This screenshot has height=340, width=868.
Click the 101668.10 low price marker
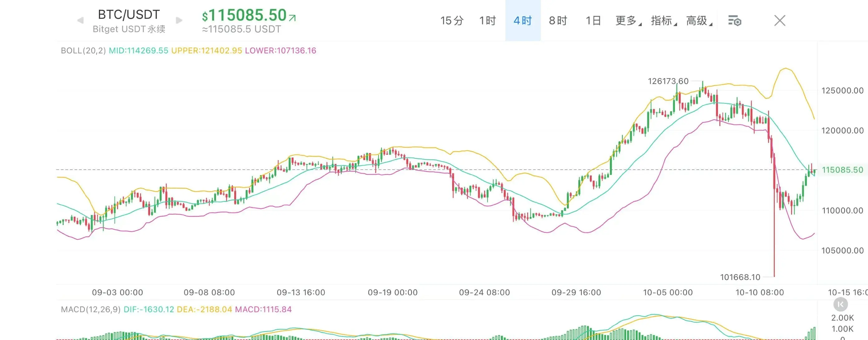pyautogui.click(x=740, y=277)
